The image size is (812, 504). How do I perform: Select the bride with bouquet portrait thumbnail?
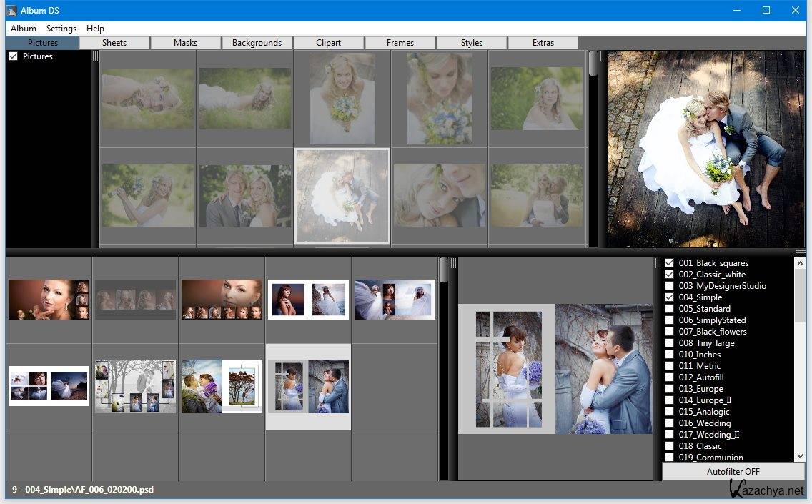pos(342,99)
